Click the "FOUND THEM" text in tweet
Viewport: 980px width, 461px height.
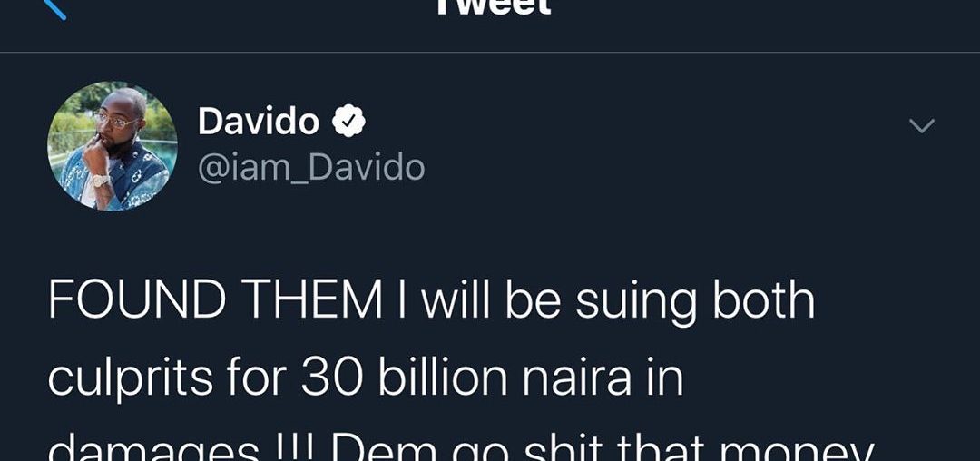pyautogui.click(x=214, y=301)
